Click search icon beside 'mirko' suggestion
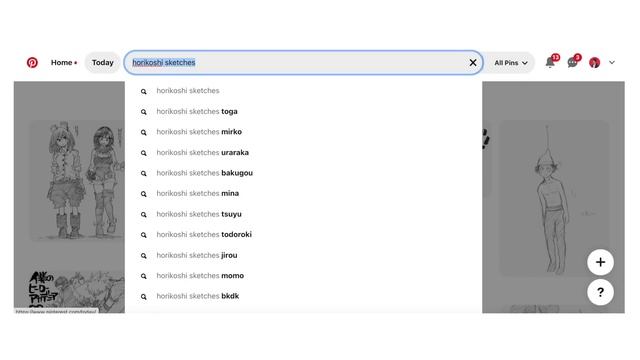This screenshot has height=360, width=640. pyautogui.click(x=144, y=133)
